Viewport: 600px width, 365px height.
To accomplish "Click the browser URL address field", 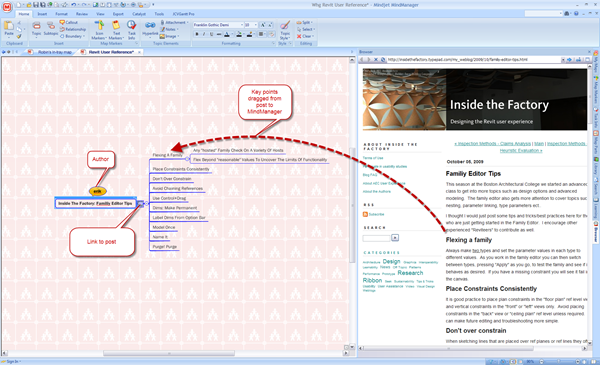I will (473, 60).
